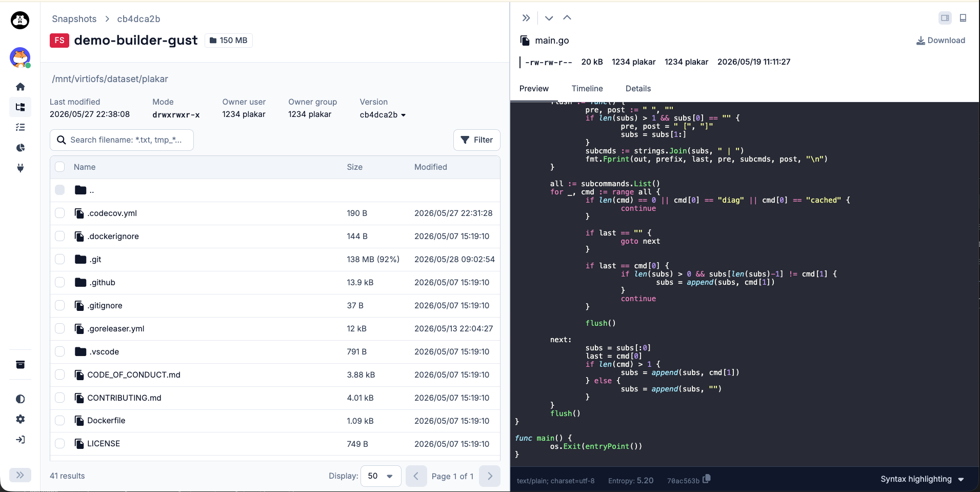Expand sidebar with double chevron button

tap(20, 475)
